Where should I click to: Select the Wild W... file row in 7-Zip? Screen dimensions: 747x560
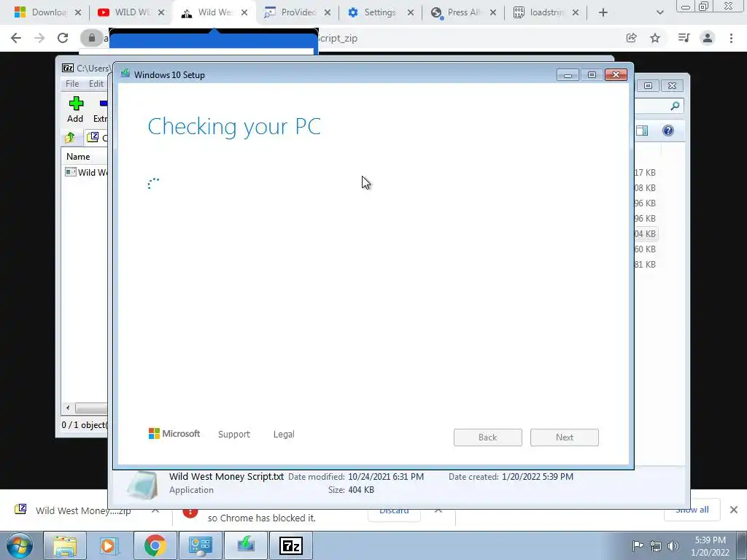coord(86,172)
